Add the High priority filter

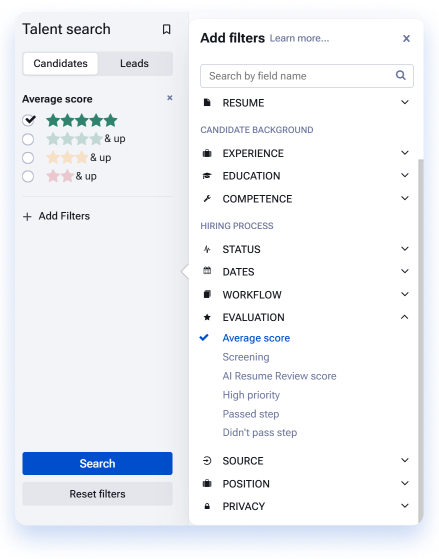pos(251,395)
